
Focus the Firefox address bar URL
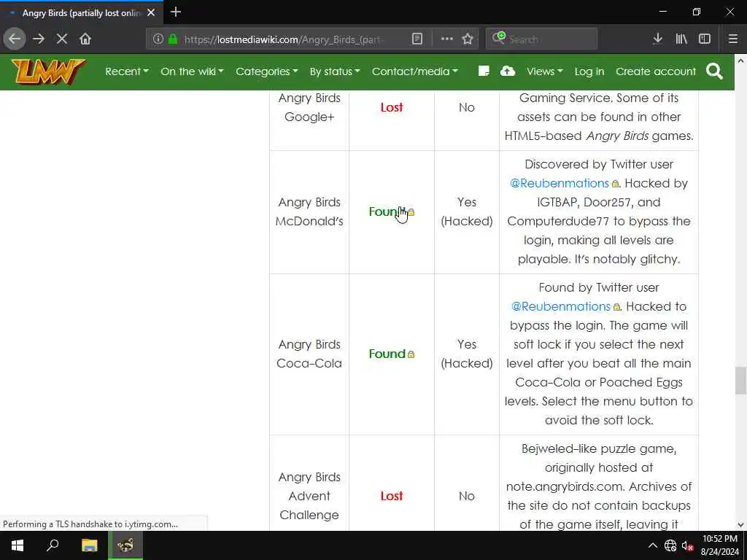(284, 39)
